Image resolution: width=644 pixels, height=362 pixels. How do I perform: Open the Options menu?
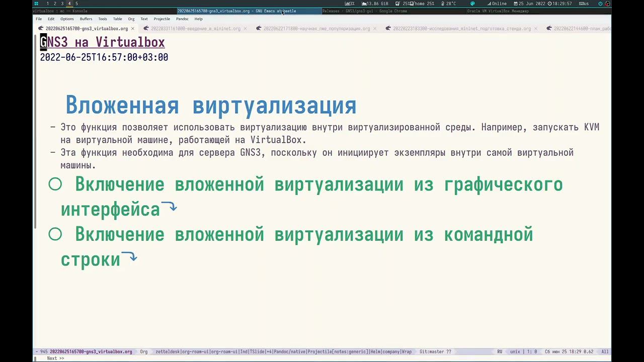(67, 19)
